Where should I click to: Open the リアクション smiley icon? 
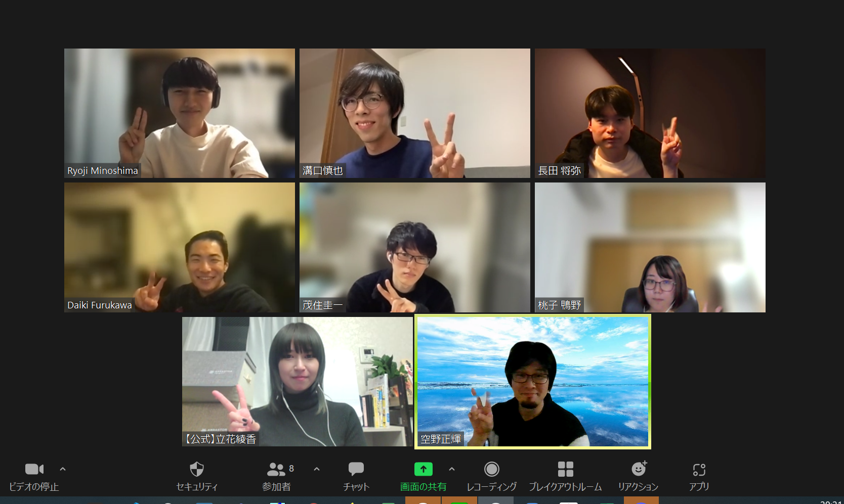(639, 470)
